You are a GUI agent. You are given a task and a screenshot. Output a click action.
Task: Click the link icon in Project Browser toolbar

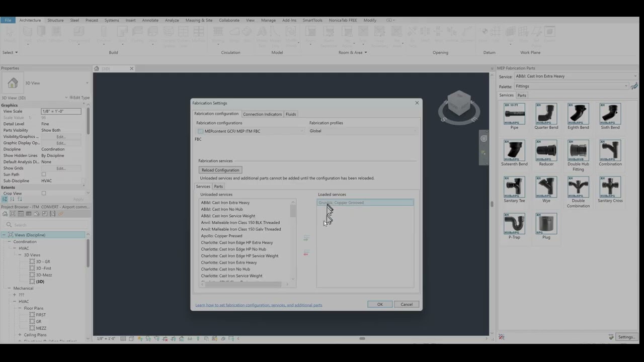point(61,214)
